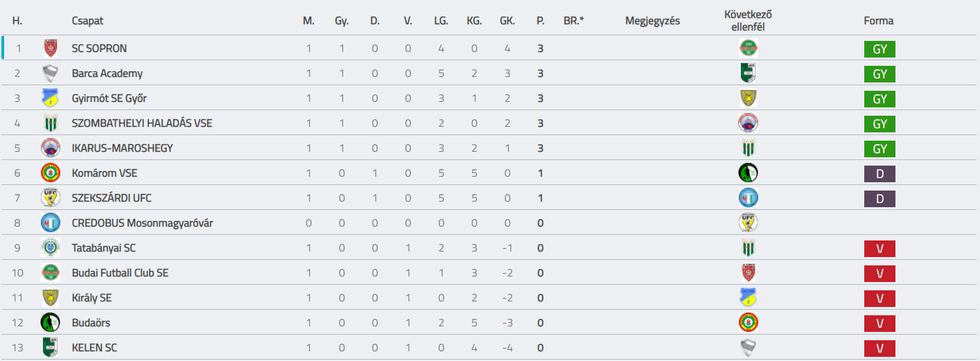
Task: Click next opponent crest in KELEN SC row
Action: point(748,348)
